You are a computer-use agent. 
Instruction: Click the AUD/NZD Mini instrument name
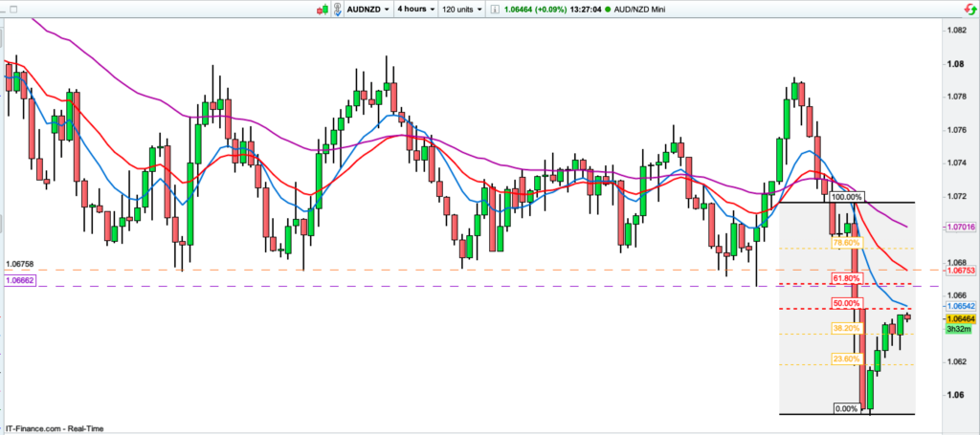click(642, 9)
